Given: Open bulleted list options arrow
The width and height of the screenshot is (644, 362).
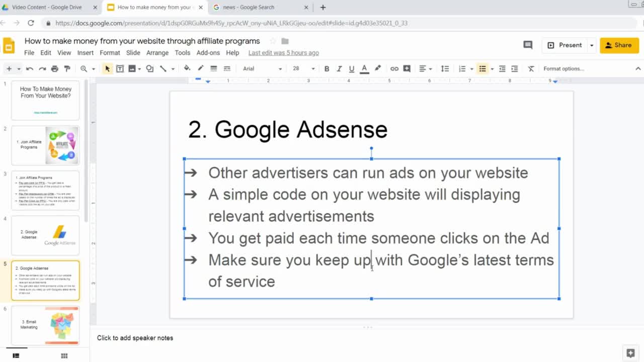Looking at the screenshot, I should 492,69.
